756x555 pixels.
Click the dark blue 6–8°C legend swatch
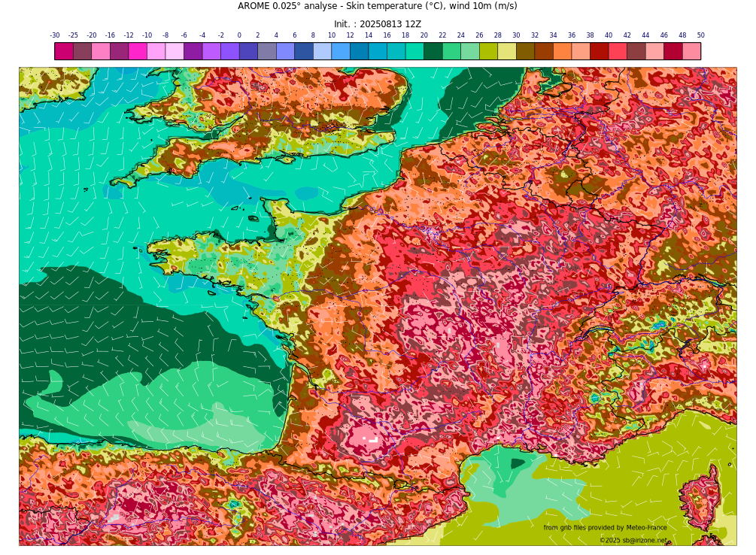[x=304, y=51]
